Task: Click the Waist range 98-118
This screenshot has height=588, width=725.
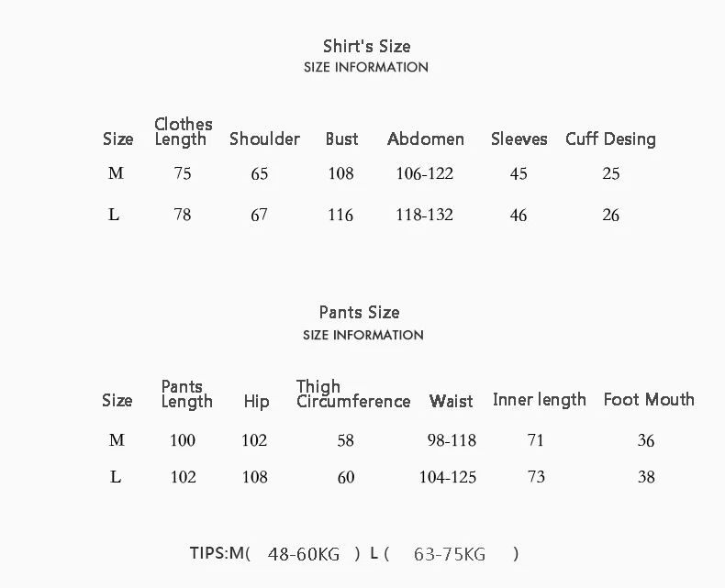Action: [x=452, y=440]
